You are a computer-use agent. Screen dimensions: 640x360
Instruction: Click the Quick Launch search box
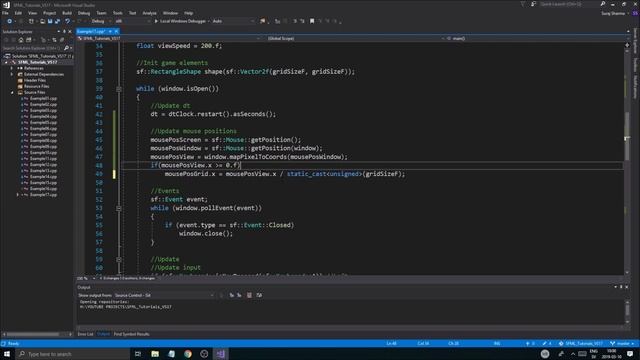(569, 4)
